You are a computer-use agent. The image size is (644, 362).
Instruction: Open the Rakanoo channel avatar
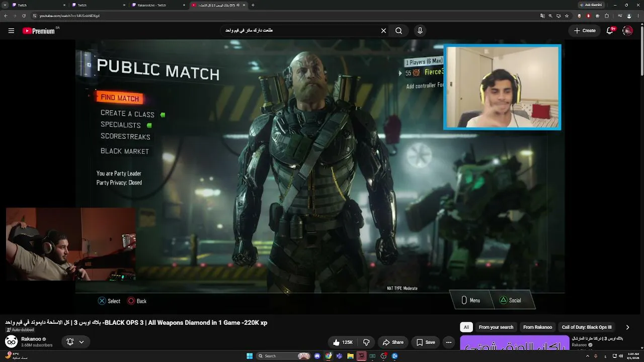tap(11, 342)
